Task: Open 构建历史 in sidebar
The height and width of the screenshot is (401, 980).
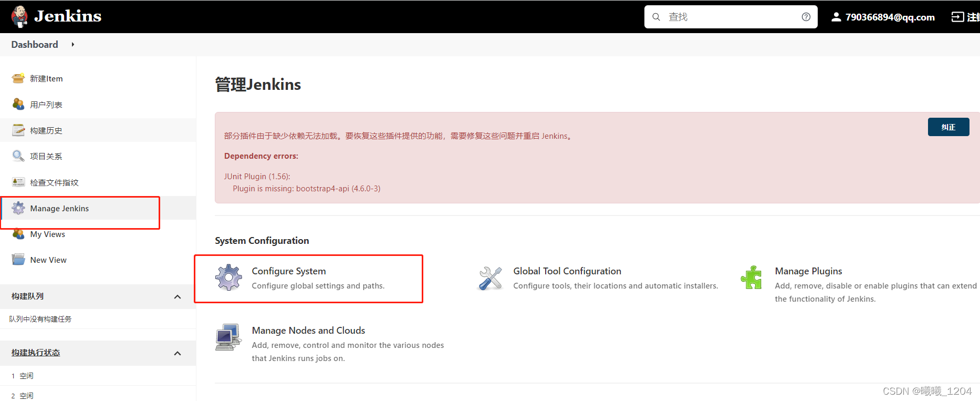Action: pyautogui.click(x=46, y=130)
